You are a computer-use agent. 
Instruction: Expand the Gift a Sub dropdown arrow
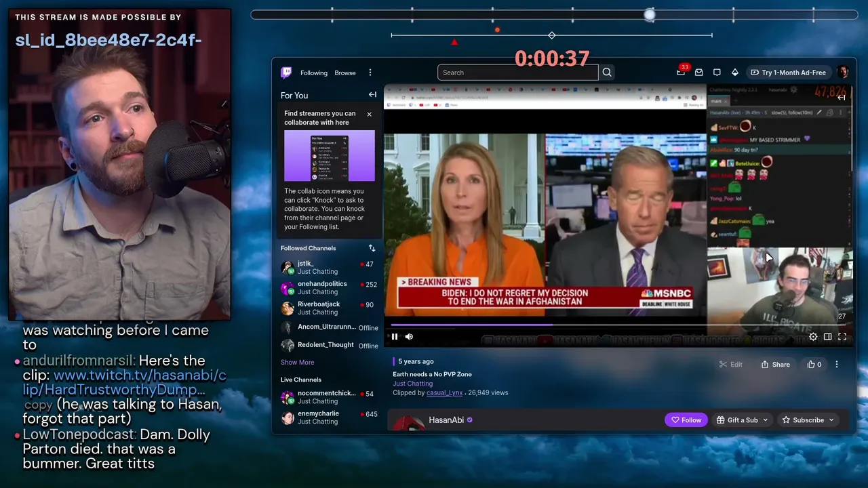click(766, 420)
